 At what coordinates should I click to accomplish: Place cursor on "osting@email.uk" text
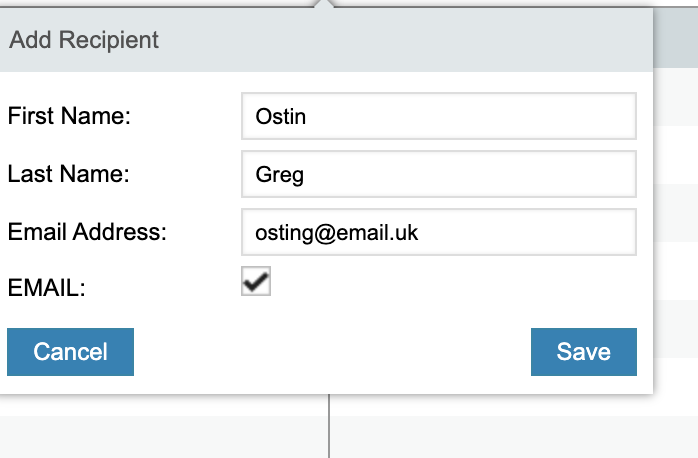point(337,233)
